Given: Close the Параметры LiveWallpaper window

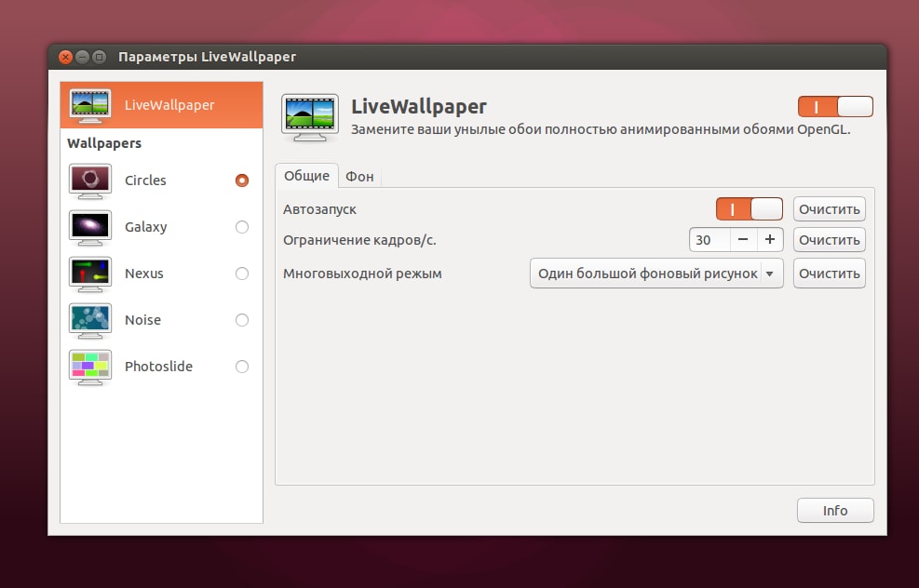Looking at the screenshot, I should 65,57.
